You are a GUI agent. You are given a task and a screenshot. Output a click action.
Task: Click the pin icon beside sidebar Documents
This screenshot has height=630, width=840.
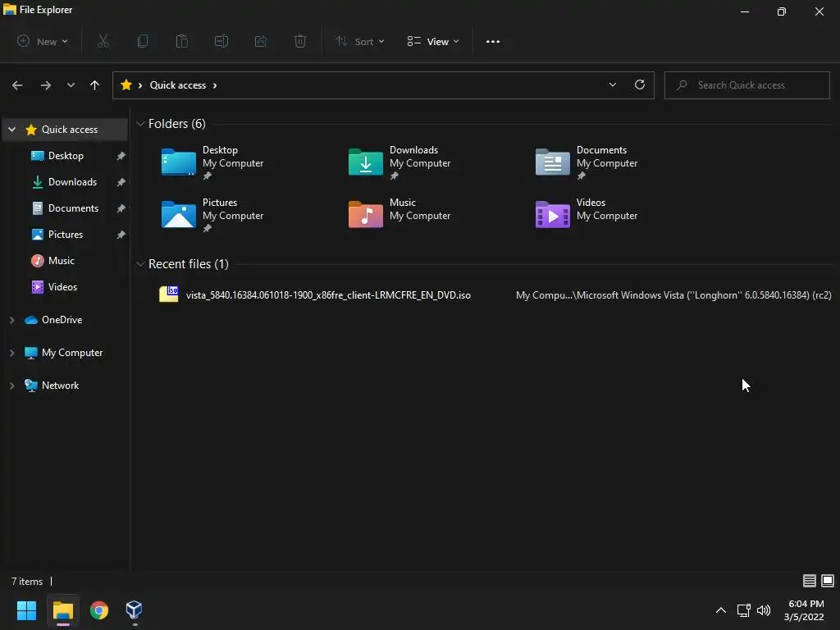click(121, 208)
